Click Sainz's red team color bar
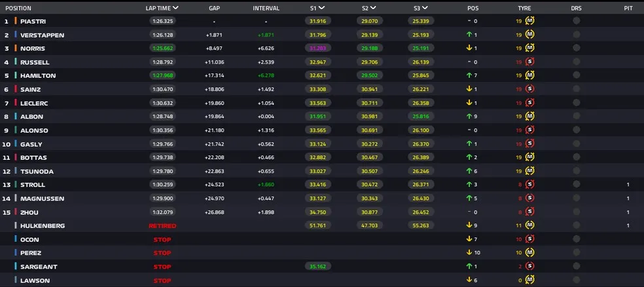Viewport: 644px width, 287px height. point(16,89)
